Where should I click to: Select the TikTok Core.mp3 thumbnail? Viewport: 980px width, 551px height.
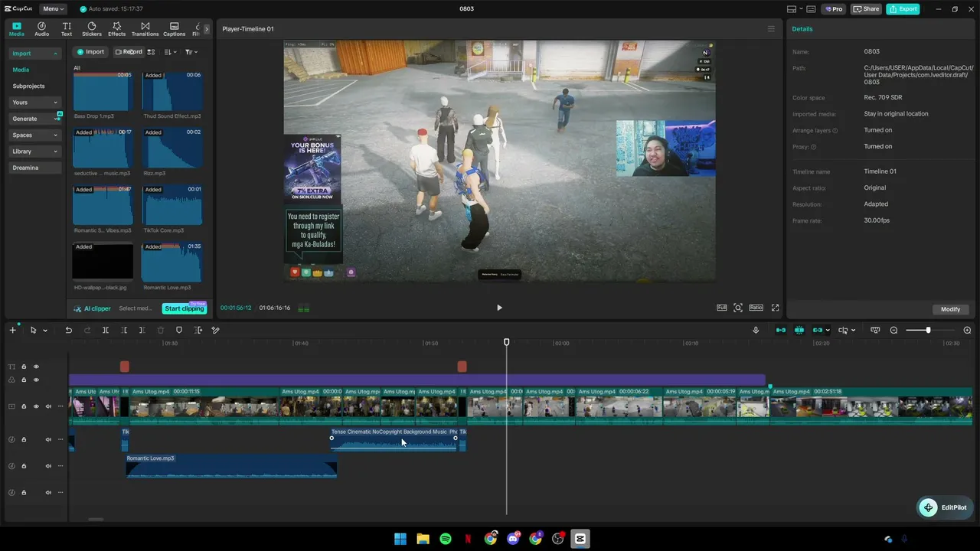tap(172, 205)
